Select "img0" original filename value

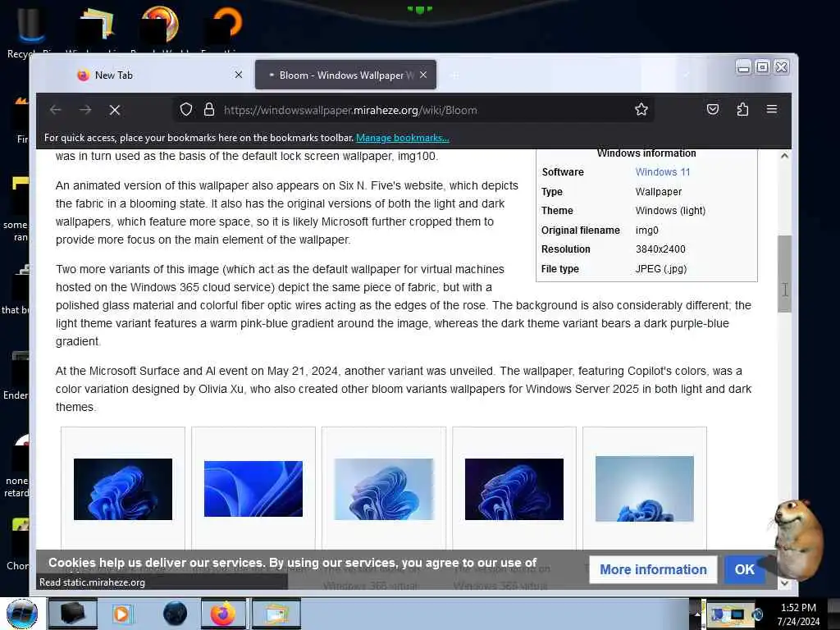646,231
